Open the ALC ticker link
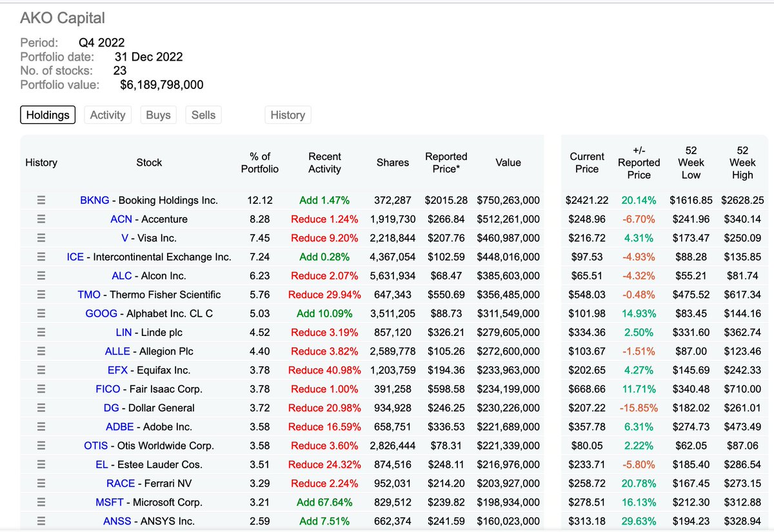Viewport: 774px width, 532px height. coord(122,276)
